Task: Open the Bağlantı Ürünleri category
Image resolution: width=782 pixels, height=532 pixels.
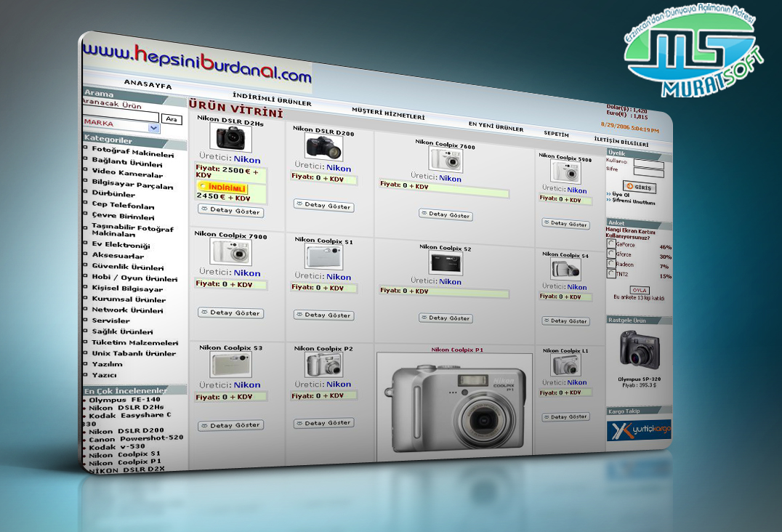Action: pyautogui.click(x=127, y=163)
